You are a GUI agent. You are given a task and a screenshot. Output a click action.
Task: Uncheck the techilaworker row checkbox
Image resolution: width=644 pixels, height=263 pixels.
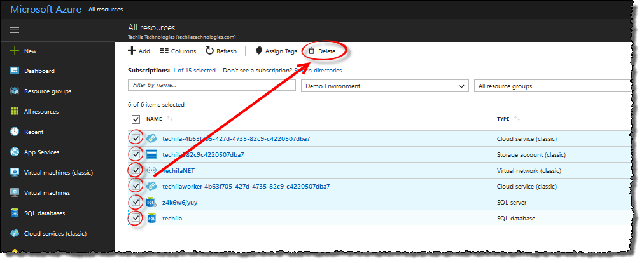[x=136, y=186]
